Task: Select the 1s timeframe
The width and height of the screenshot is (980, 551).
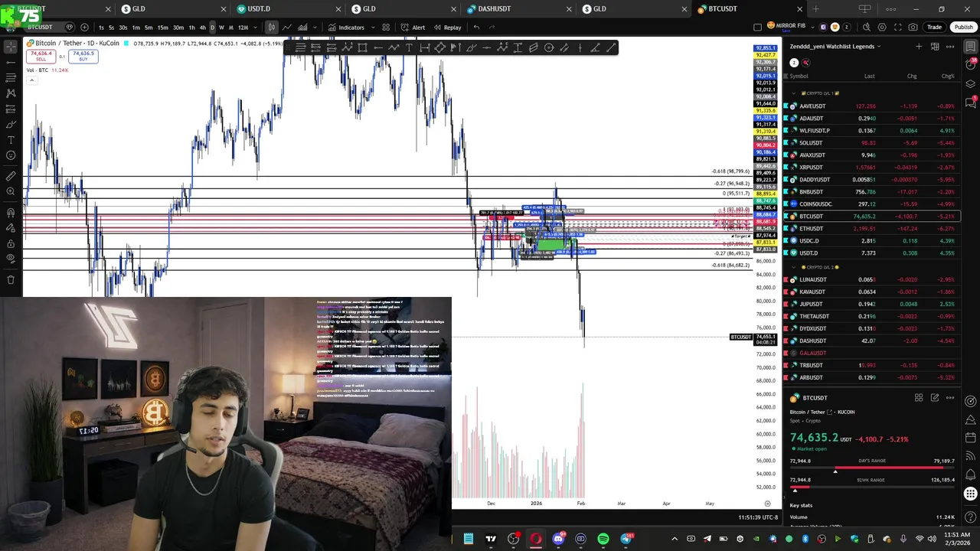Action: click(x=101, y=28)
